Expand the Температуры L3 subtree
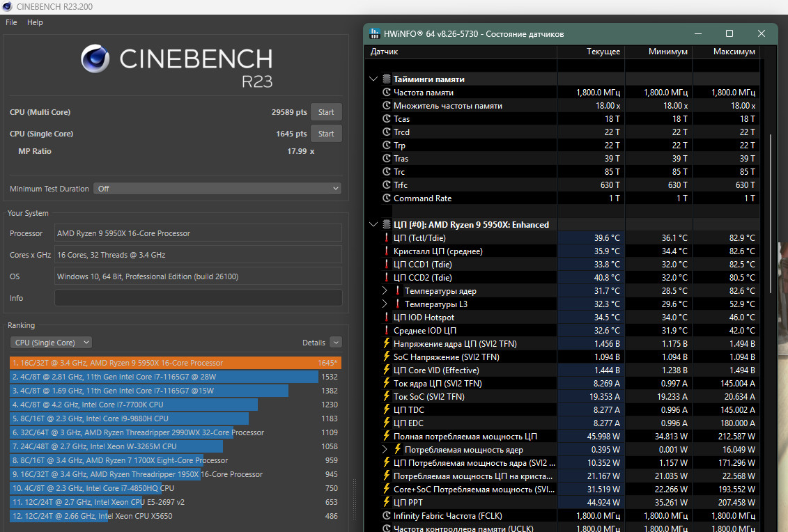This screenshot has height=532, width=788. [385, 304]
